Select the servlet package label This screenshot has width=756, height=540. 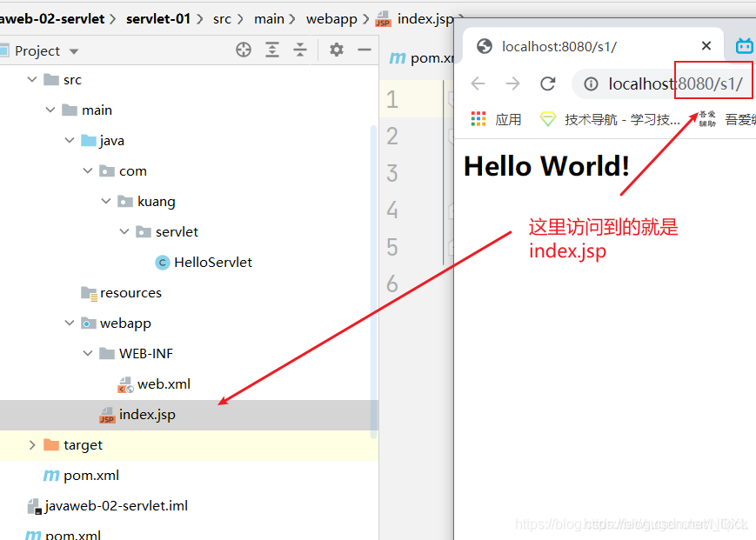click(177, 232)
